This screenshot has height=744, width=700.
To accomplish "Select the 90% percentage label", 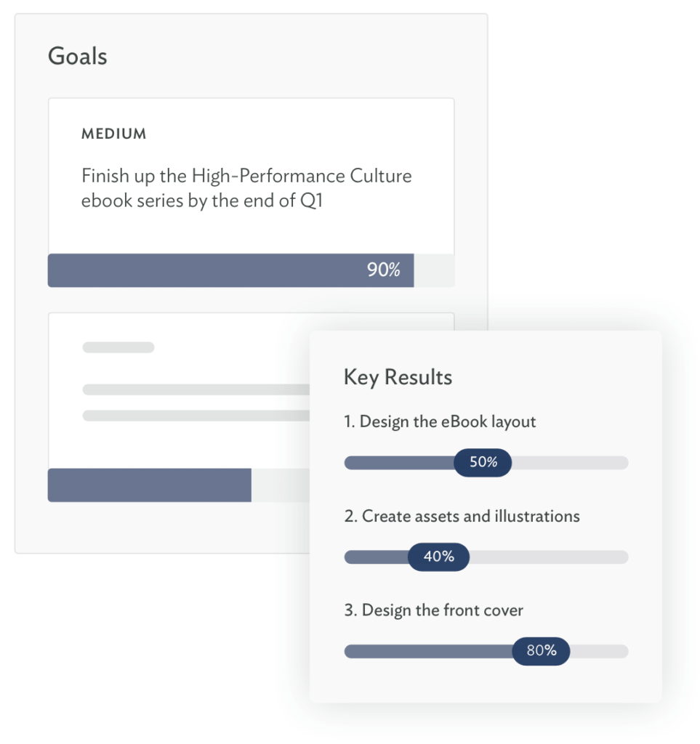I will pyautogui.click(x=383, y=270).
